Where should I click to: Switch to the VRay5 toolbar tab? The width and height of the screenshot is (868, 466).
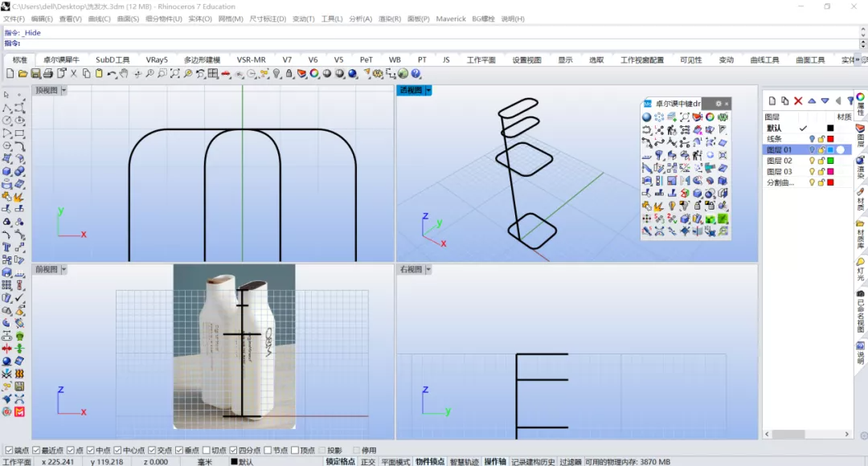click(157, 59)
